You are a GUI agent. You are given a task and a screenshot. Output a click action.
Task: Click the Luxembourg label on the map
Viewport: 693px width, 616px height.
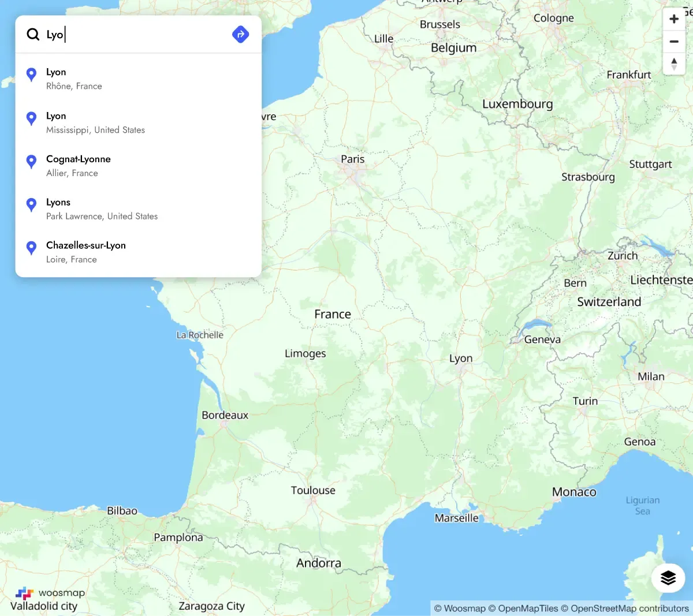tap(517, 104)
